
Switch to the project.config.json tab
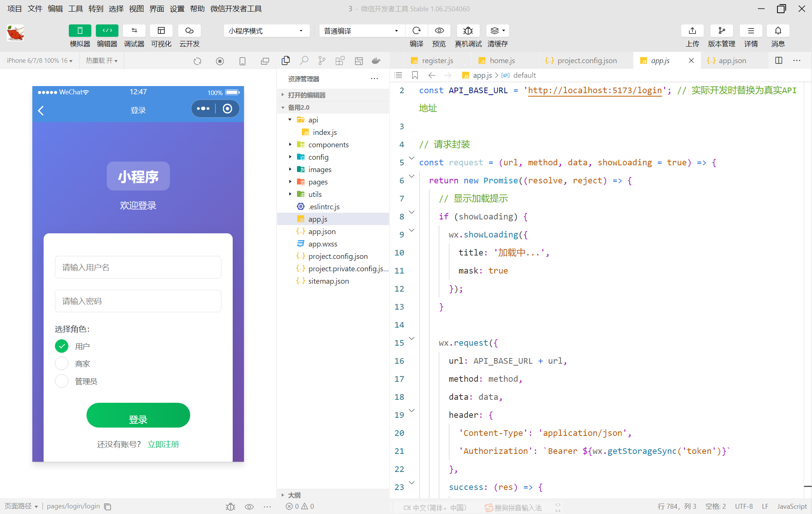click(586, 60)
